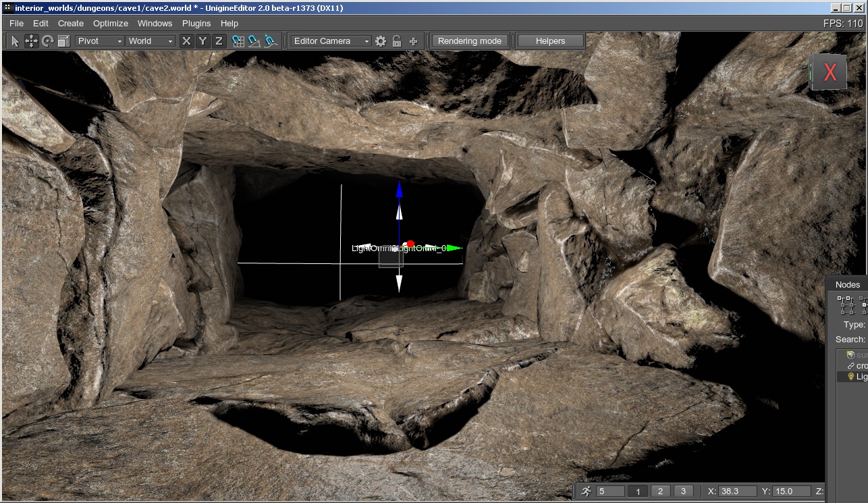Click the Rendering mode button
The width and height of the screenshot is (868, 503).
(470, 41)
